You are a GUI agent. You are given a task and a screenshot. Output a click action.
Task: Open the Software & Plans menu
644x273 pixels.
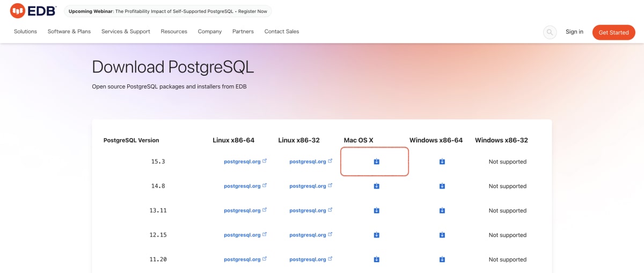click(x=69, y=32)
